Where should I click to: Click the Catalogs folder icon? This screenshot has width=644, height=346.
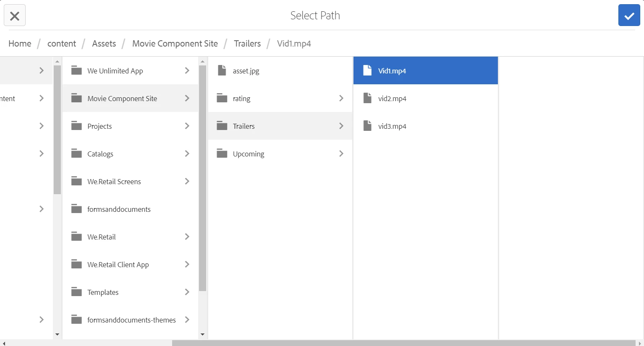[76, 153]
